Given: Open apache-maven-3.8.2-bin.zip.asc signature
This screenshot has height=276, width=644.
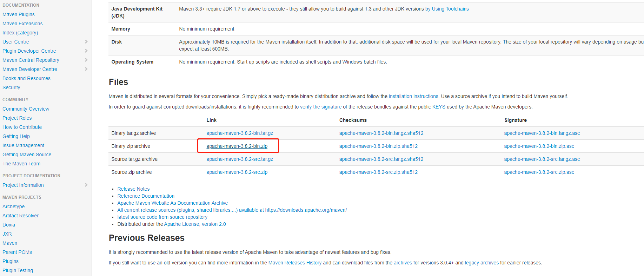Looking at the screenshot, I should click(539, 146).
